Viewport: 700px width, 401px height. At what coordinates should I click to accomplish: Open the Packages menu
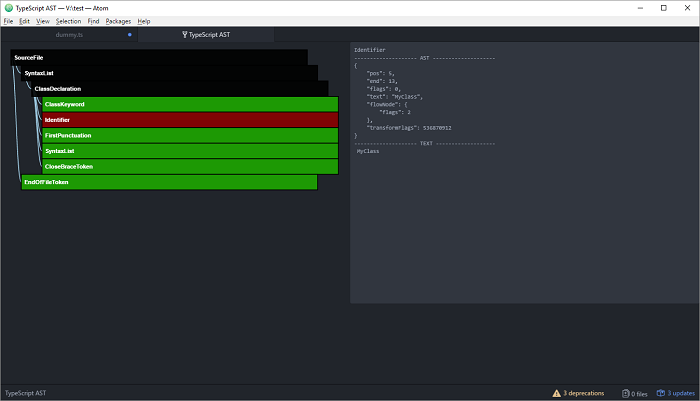(118, 21)
